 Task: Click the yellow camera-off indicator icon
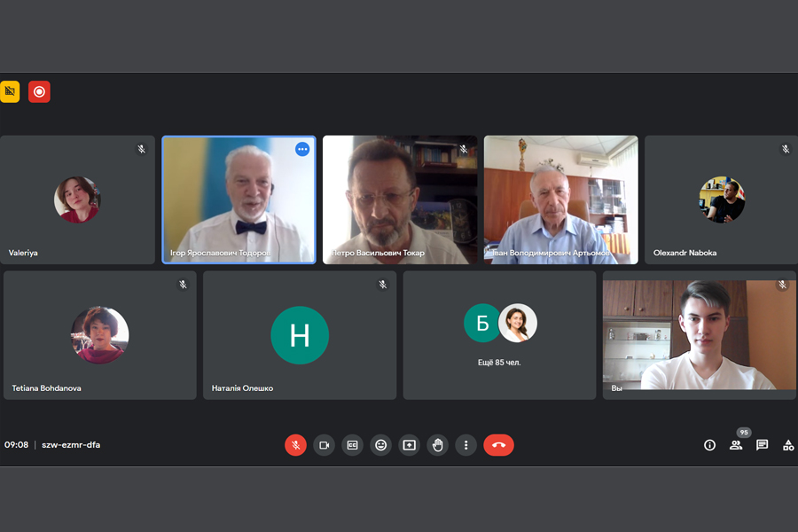(x=10, y=91)
